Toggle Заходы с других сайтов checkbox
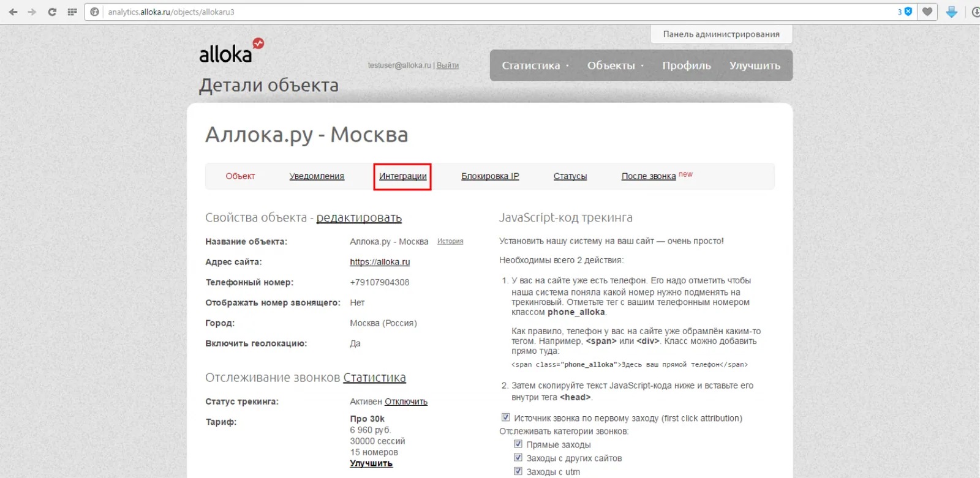980x478 pixels. tap(518, 457)
